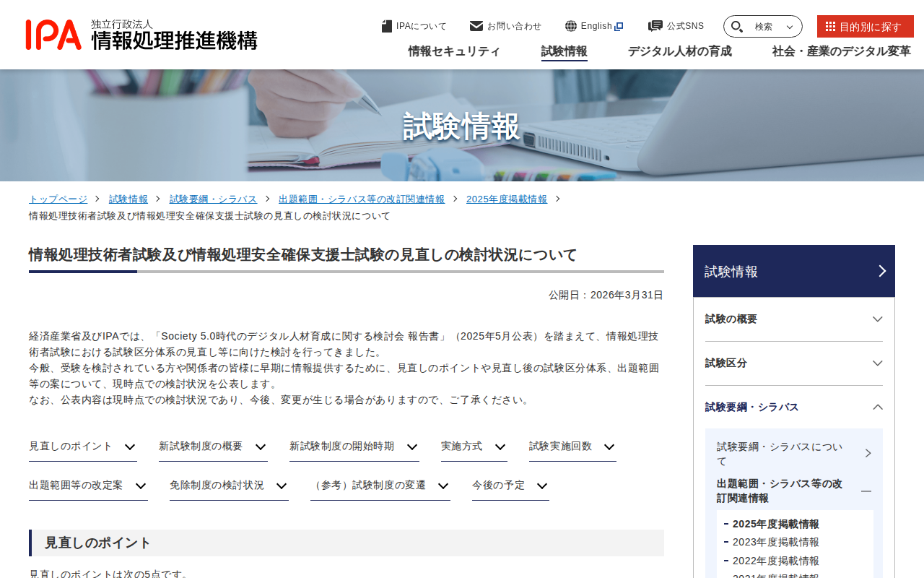Open 情報セキュリティ menu
Image resolution: width=924 pixels, height=578 pixels.
(x=454, y=51)
